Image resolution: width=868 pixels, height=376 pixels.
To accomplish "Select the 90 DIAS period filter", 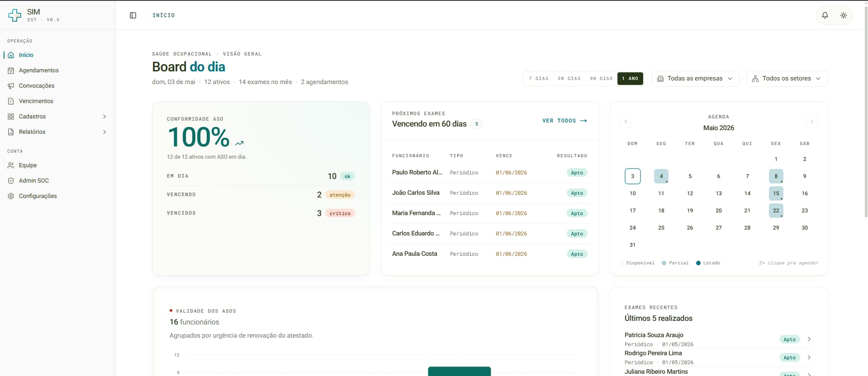I will point(601,79).
